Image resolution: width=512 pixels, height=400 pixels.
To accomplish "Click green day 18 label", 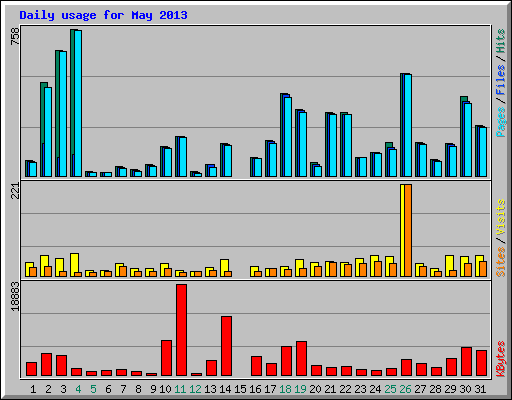I will coord(286,389).
